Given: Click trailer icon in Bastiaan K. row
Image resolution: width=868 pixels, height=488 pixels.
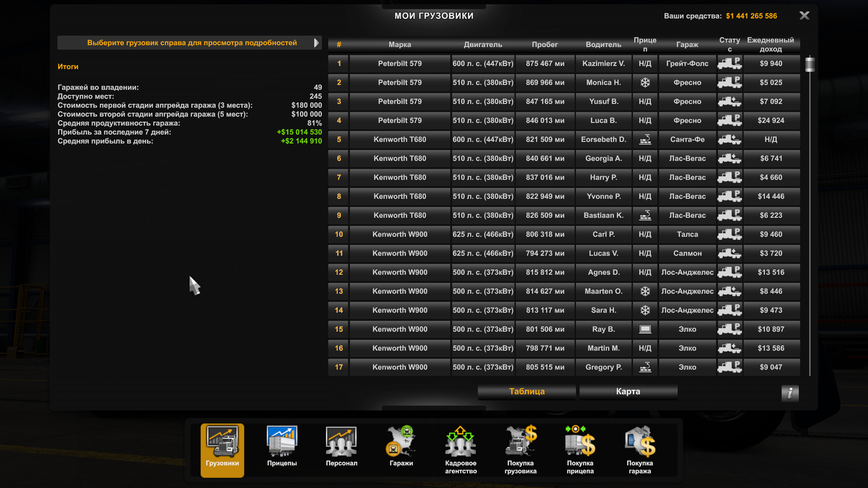Looking at the screenshot, I should tap(645, 215).
